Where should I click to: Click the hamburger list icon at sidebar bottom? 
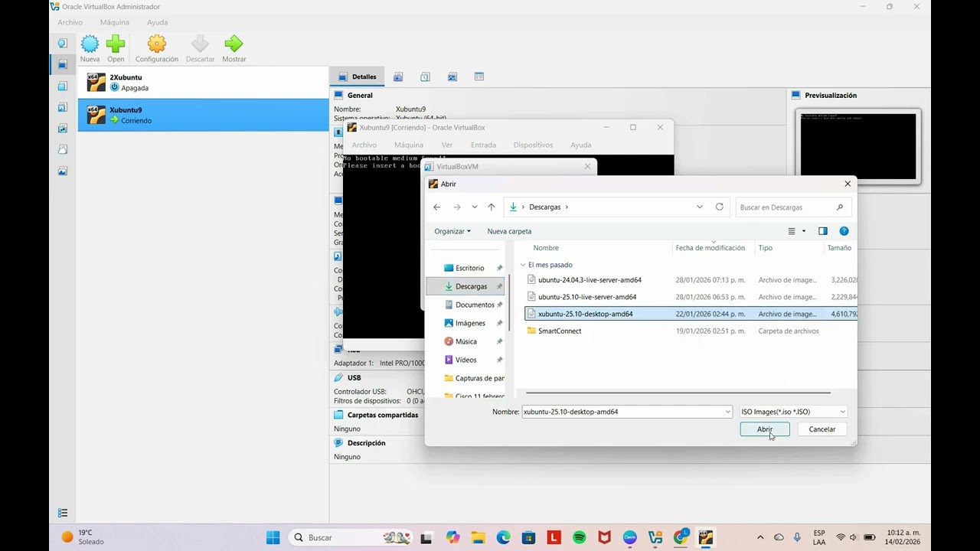pos(63,513)
